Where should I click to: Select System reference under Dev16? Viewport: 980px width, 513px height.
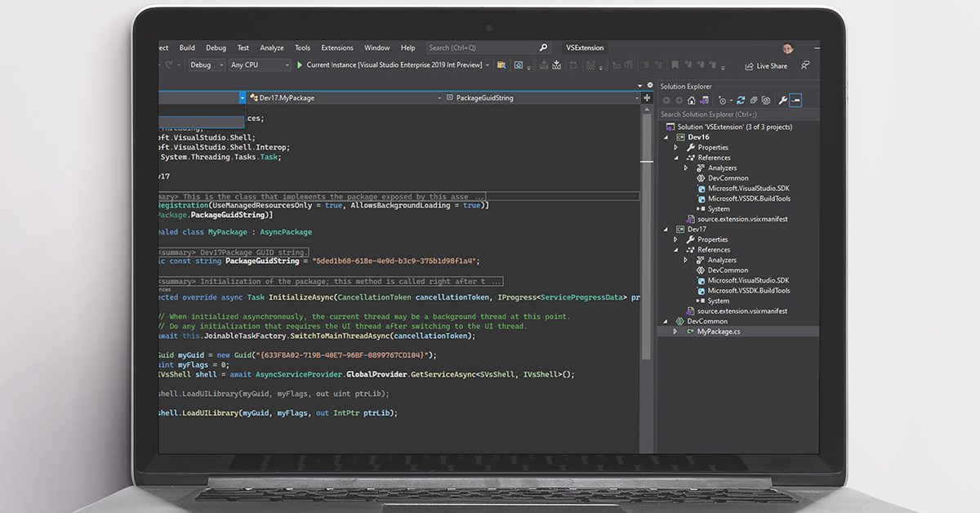[719, 209]
